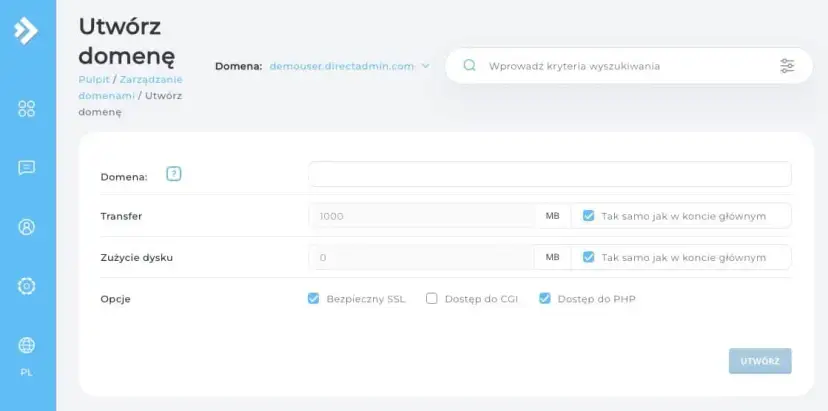Open the PL language selector
The image size is (828, 411).
pyautogui.click(x=27, y=372)
